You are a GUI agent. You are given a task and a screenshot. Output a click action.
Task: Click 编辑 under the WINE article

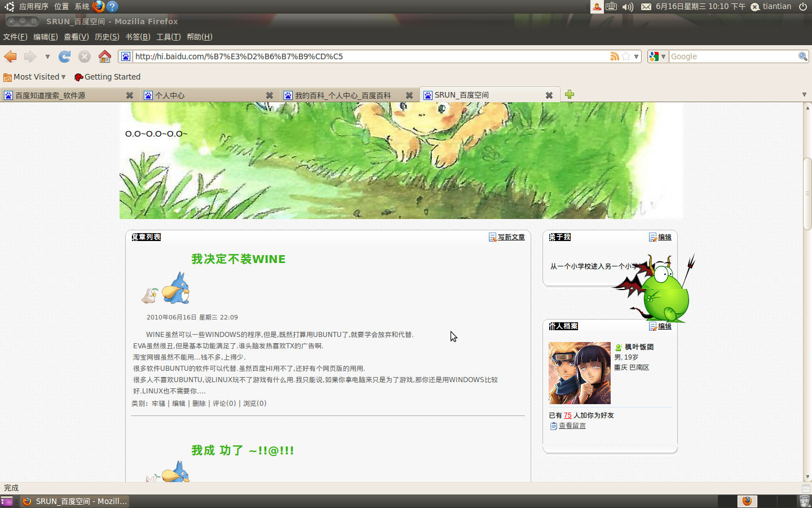[x=179, y=404]
